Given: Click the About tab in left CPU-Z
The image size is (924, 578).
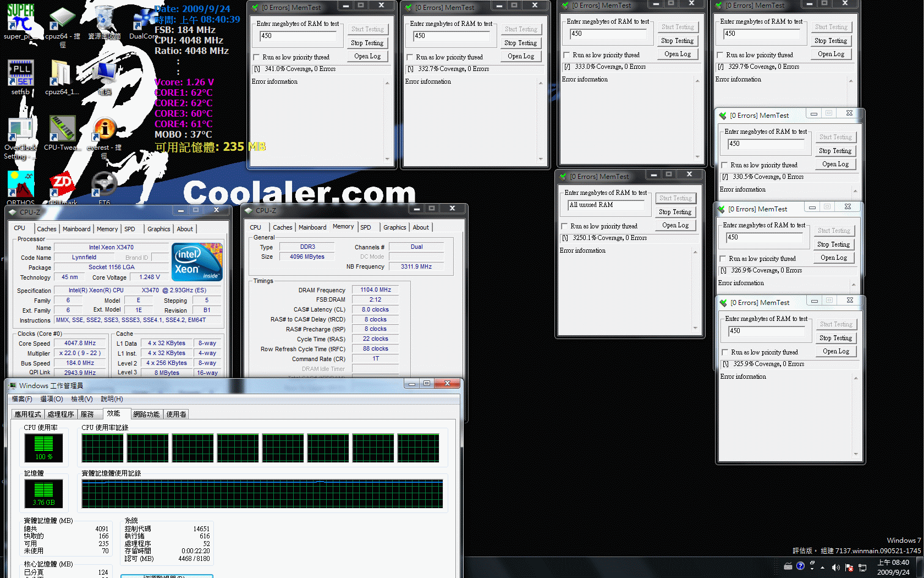Looking at the screenshot, I should (x=185, y=229).
